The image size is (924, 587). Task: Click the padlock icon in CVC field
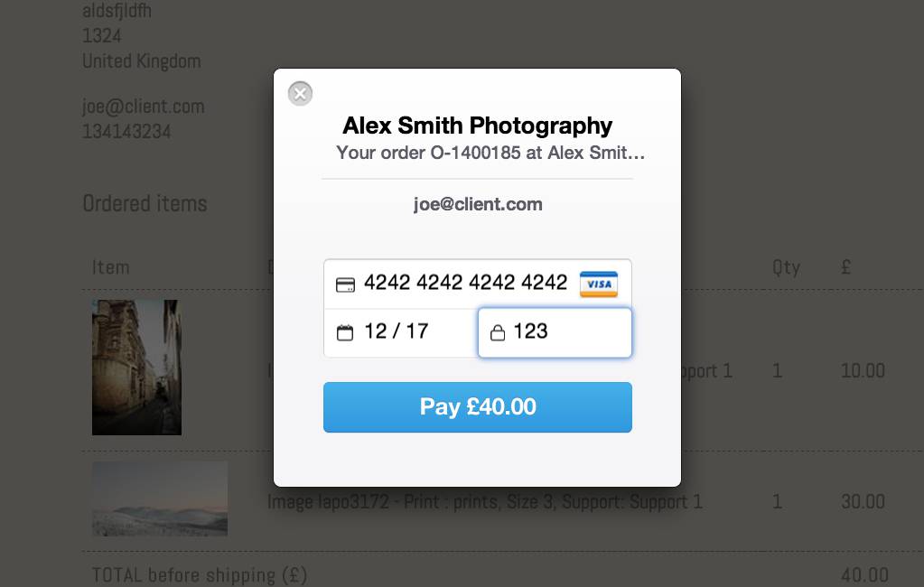498,333
